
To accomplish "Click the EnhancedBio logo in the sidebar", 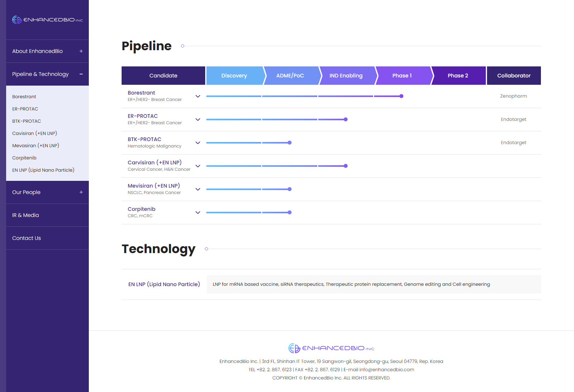I will 47,20.
